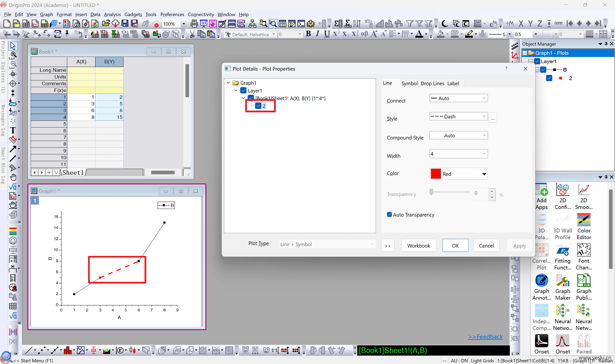The height and width of the screenshot is (364, 615).
Task: Toggle Layer1 checkbox in Object Manager
Action: [537, 61]
